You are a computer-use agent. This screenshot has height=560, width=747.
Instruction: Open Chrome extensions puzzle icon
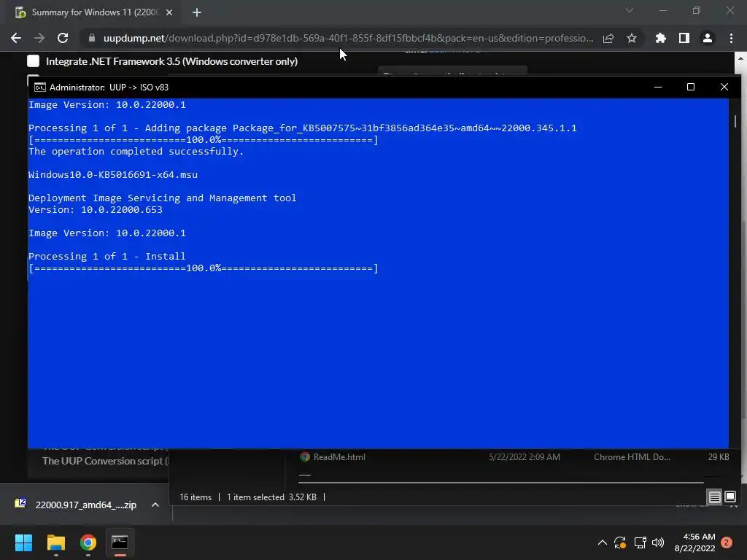(660, 38)
